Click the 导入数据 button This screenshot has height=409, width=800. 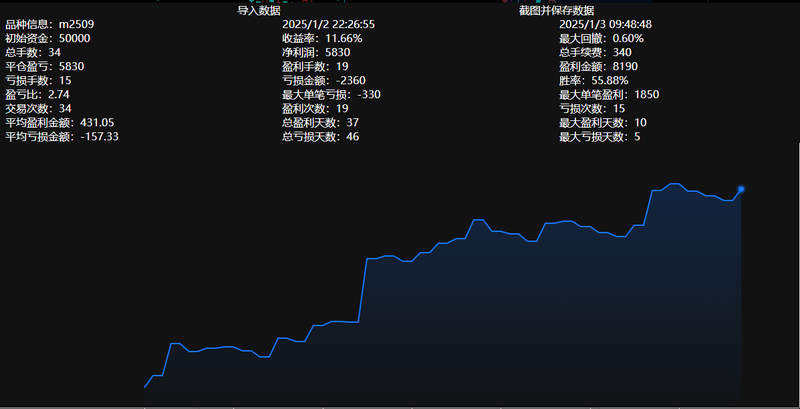259,11
